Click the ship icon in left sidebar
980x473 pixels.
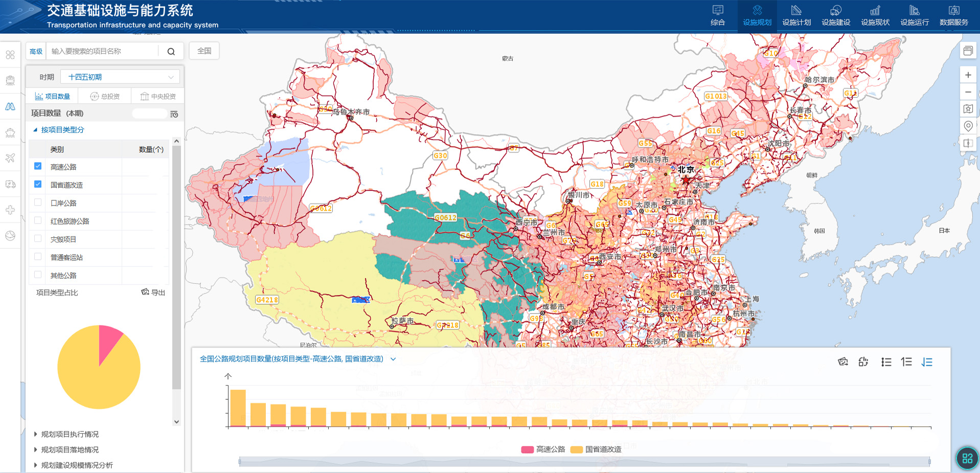10,132
